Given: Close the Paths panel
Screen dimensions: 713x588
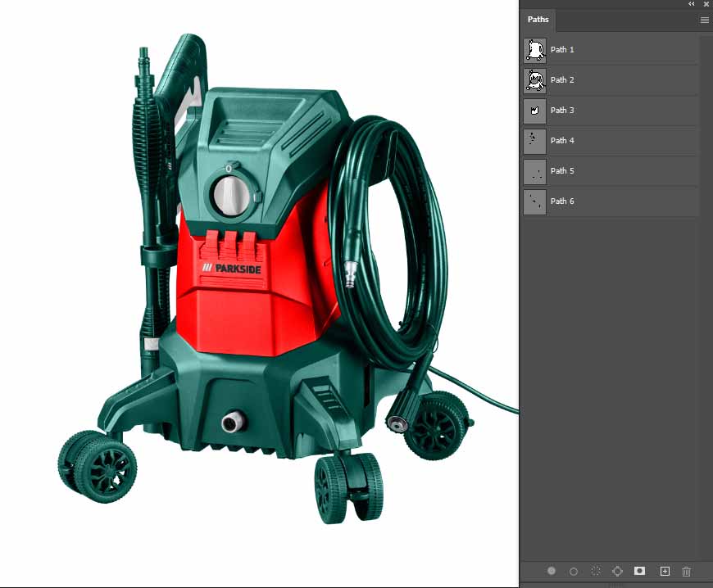Looking at the screenshot, I should click(706, 4).
